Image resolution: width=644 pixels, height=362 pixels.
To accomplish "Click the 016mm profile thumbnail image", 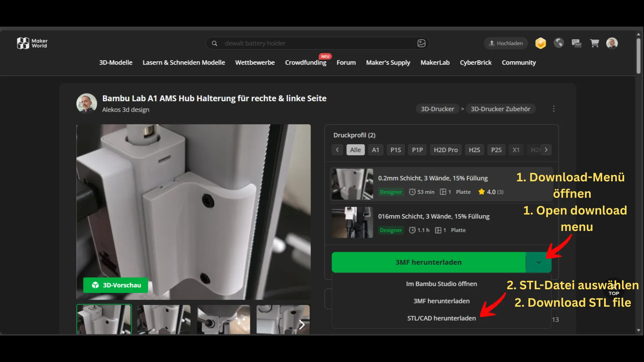I will point(352,222).
